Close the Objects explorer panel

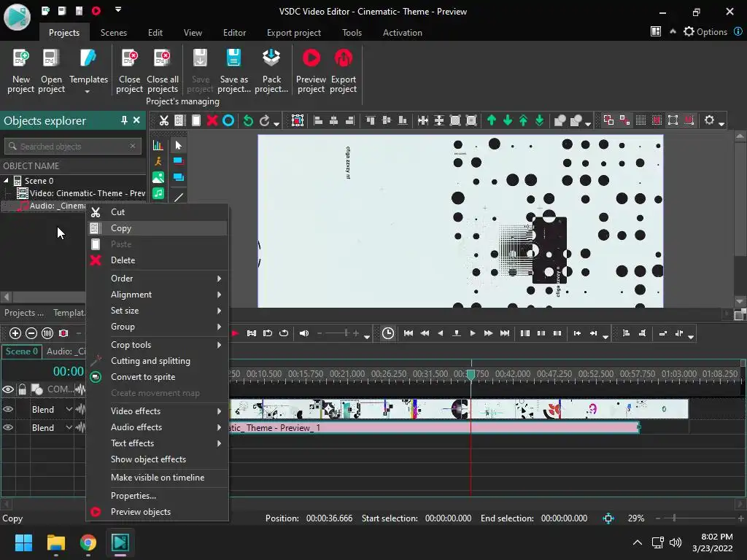point(136,120)
